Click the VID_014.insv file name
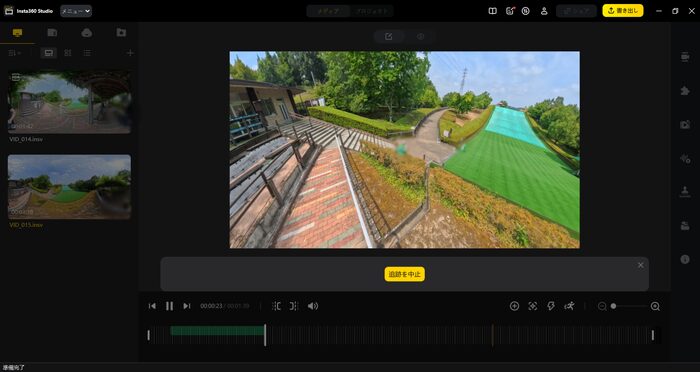Screen dimensions: 700x372 [26, 139]
